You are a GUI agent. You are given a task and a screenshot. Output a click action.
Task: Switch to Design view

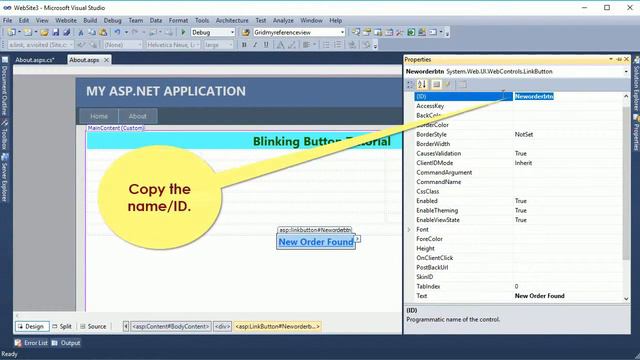[x=32, y=327]
